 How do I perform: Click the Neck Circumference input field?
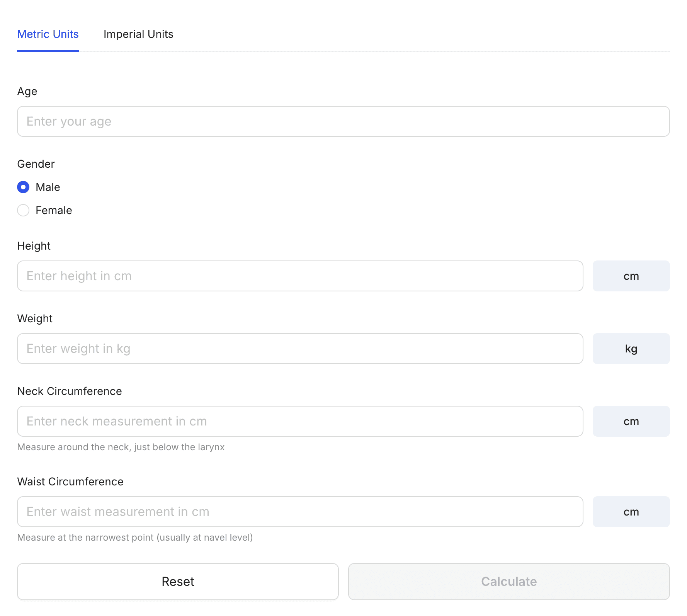tap(300, 421)
